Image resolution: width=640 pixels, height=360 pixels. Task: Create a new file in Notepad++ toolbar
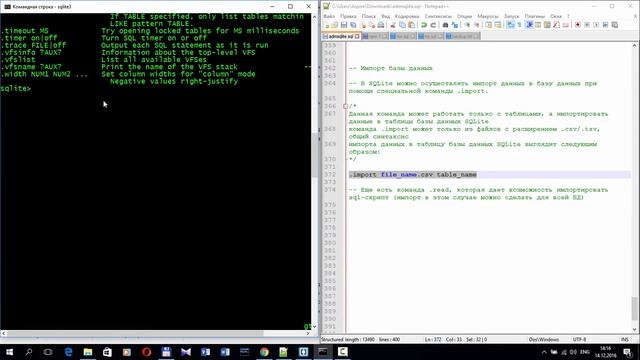pyautogui.click(x=327, y=25)
